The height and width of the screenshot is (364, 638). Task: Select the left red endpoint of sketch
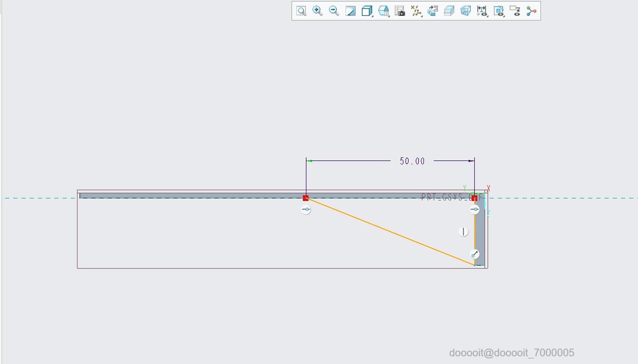[x=306, y=198]
